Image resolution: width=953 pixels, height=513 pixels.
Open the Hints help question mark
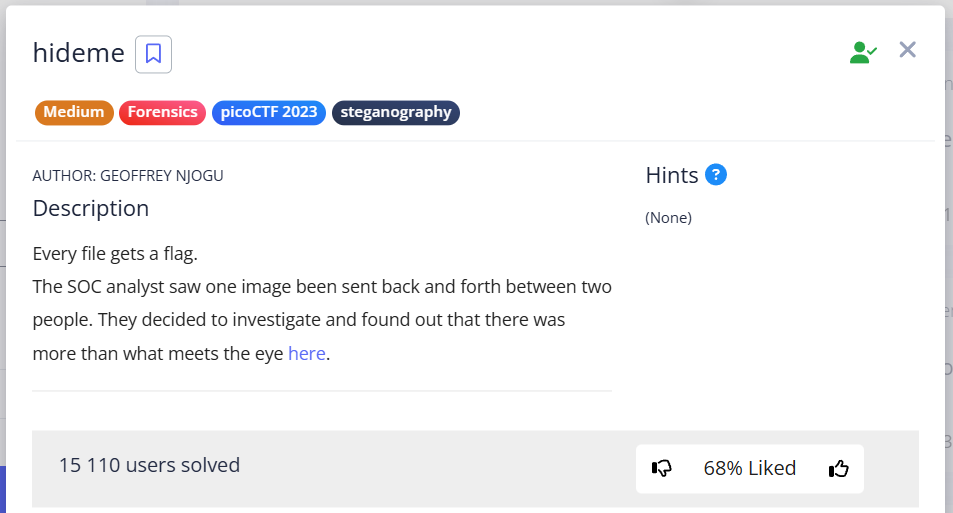pyautogui.click(x=715, y=175)
